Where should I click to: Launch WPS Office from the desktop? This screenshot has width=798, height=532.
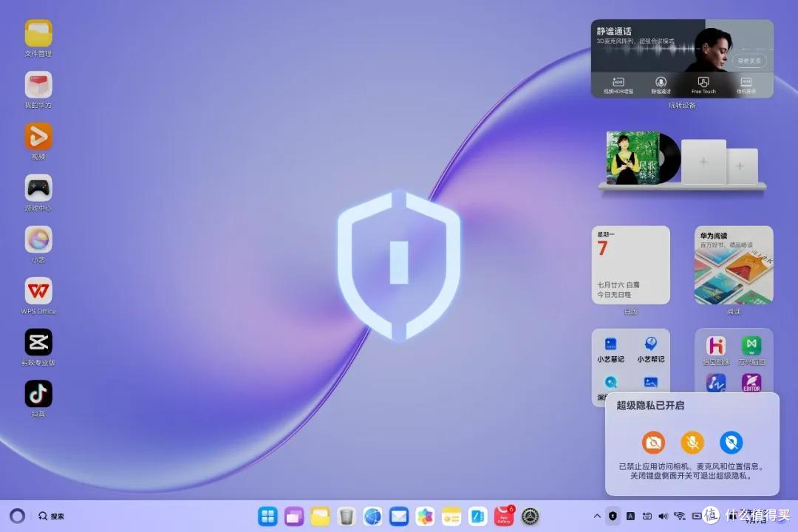click(38, 290)
